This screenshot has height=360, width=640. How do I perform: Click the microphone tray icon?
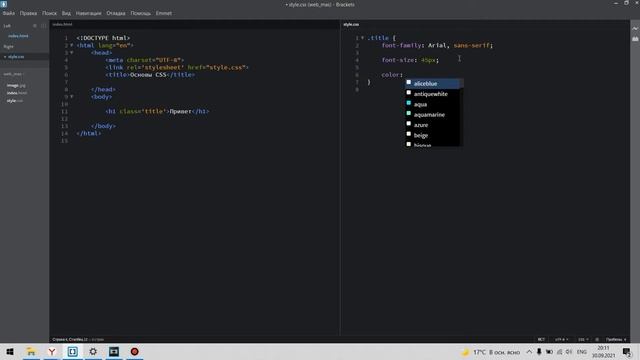click(539, 351)
